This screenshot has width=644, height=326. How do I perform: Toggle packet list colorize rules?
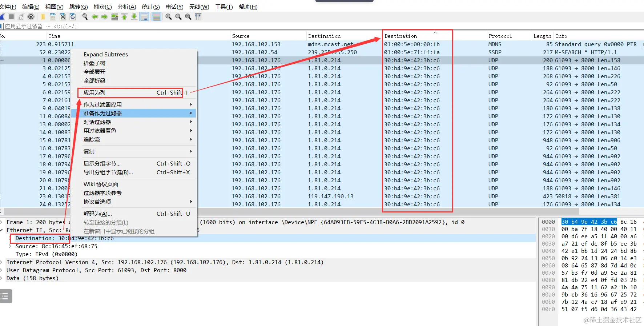click(x=157, y=17)
